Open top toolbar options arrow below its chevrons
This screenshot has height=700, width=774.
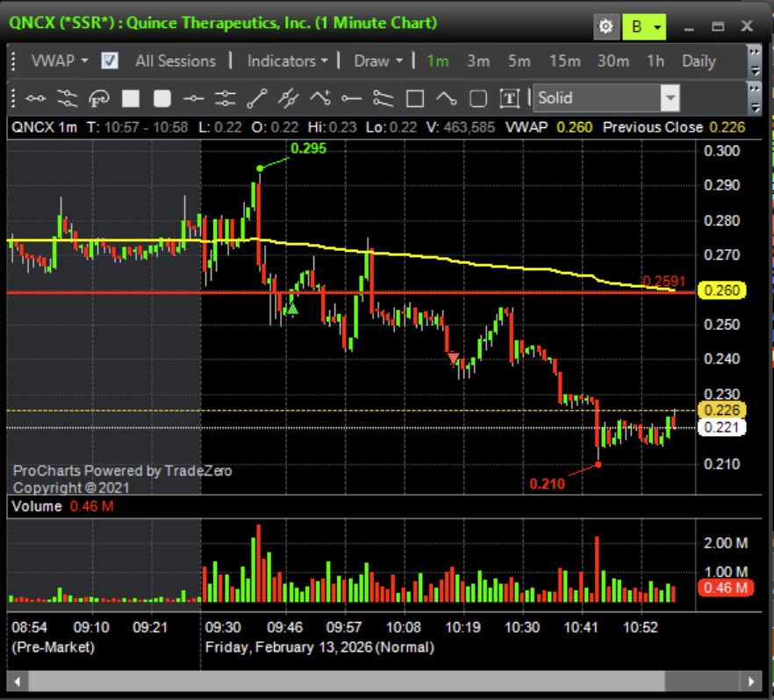pyautogui.click(x=755, y=70)
